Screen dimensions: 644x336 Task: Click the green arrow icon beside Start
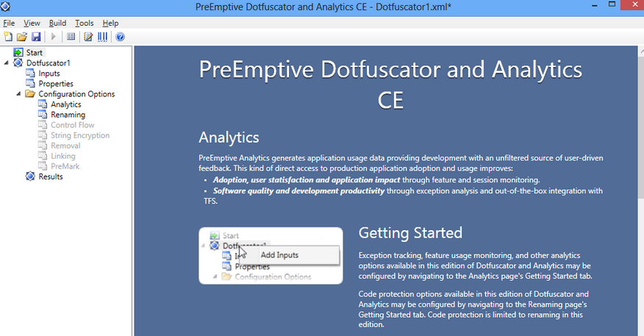point(18,52)
